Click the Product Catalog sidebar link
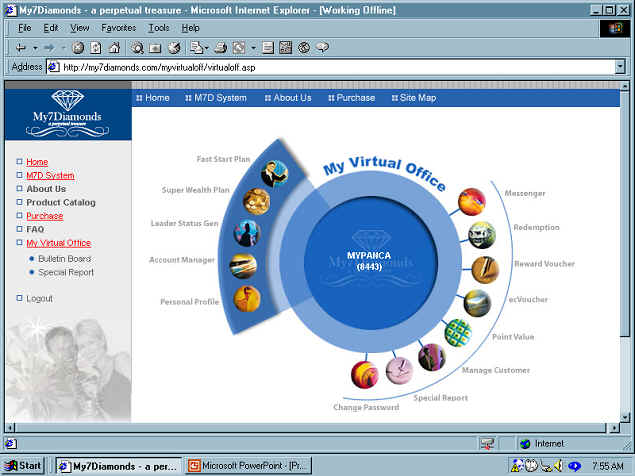The width and height of the screenshot is (635, 476). [x=61, y=202]
